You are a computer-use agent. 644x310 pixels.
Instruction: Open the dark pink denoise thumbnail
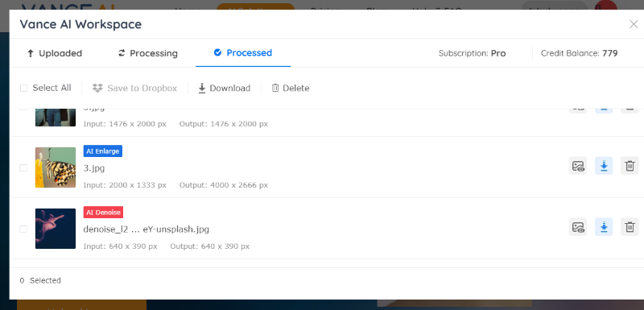pos(56,229)
